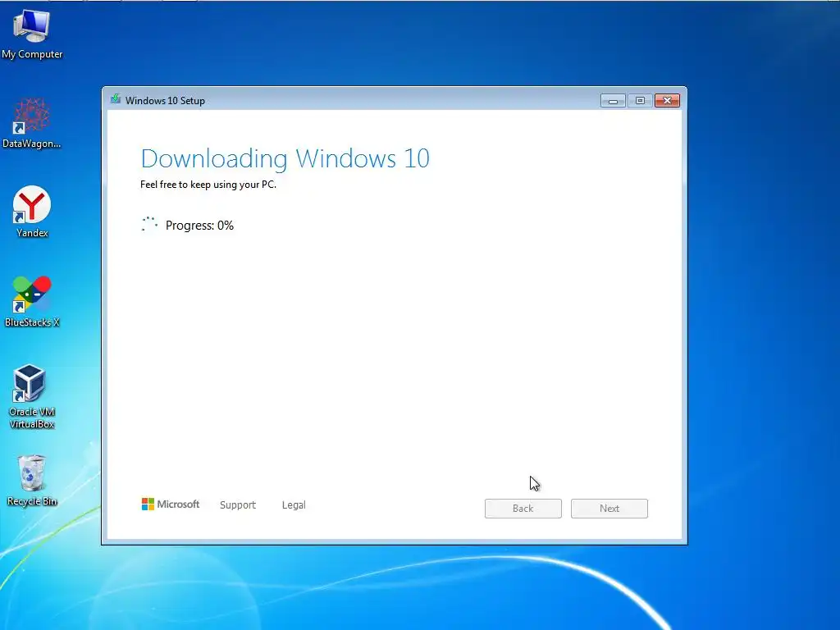Click 'Feel free to keep using your PC.'

tap(208, 185)
